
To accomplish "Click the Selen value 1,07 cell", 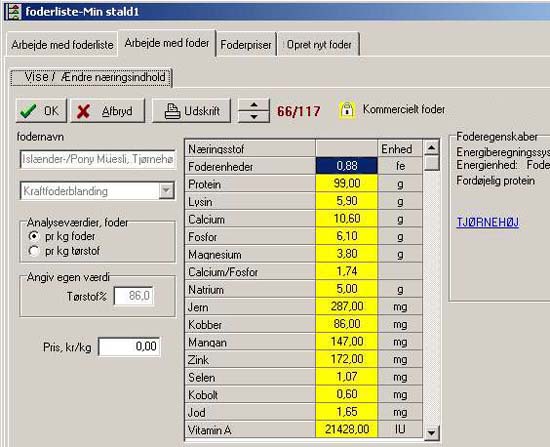I will (x=347, y=376).
